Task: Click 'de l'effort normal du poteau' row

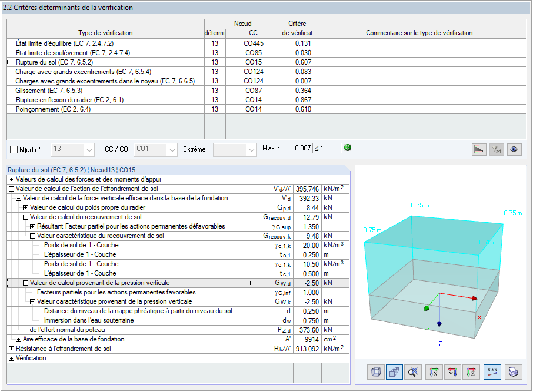Action: pos(178,330)
